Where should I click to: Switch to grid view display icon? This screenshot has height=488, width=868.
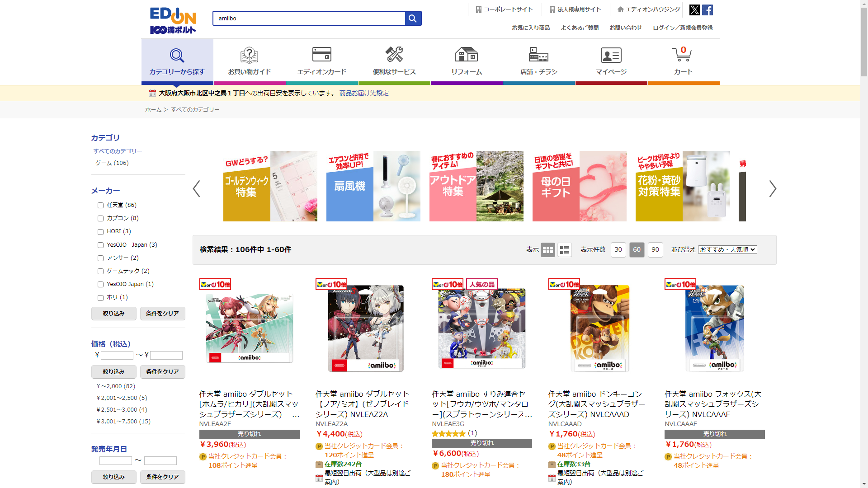coord(547,250)
